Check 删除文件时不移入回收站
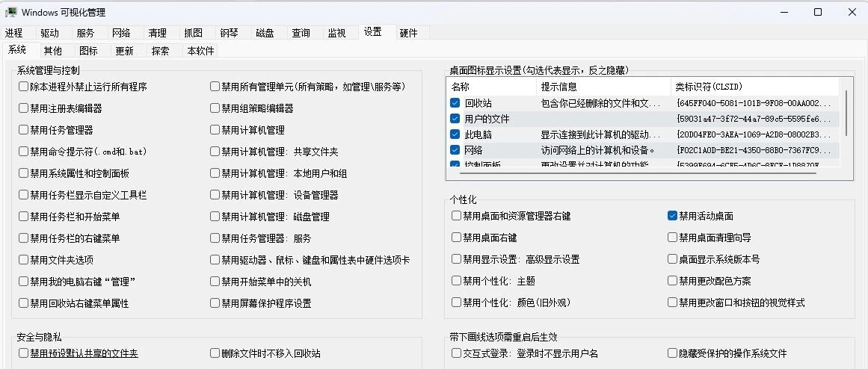This screenshot has width=868, height=369. [215, 353]
